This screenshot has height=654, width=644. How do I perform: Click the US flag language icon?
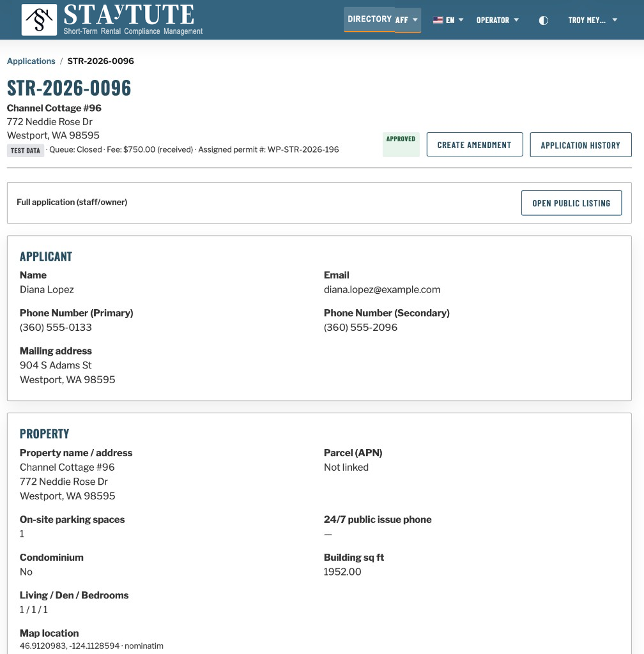[438, 20]
